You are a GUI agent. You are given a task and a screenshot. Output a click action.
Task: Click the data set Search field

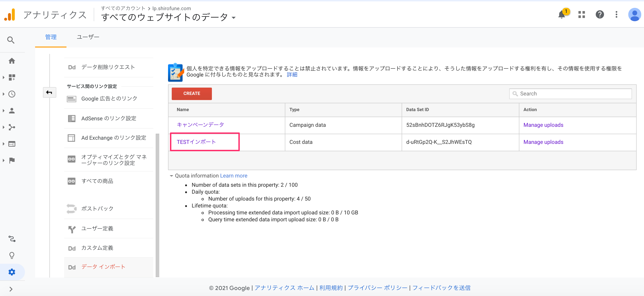tap(571, 94)
